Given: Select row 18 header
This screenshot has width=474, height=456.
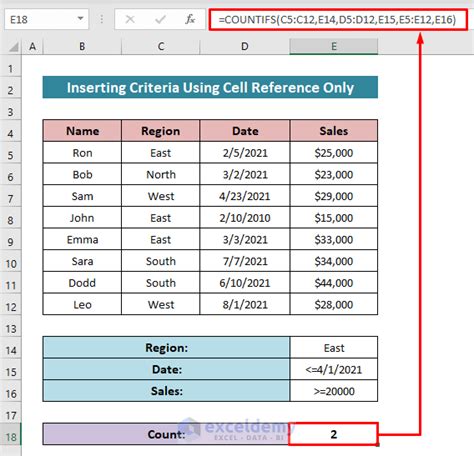Looking at the screenshot, I should tap(11, 437).
